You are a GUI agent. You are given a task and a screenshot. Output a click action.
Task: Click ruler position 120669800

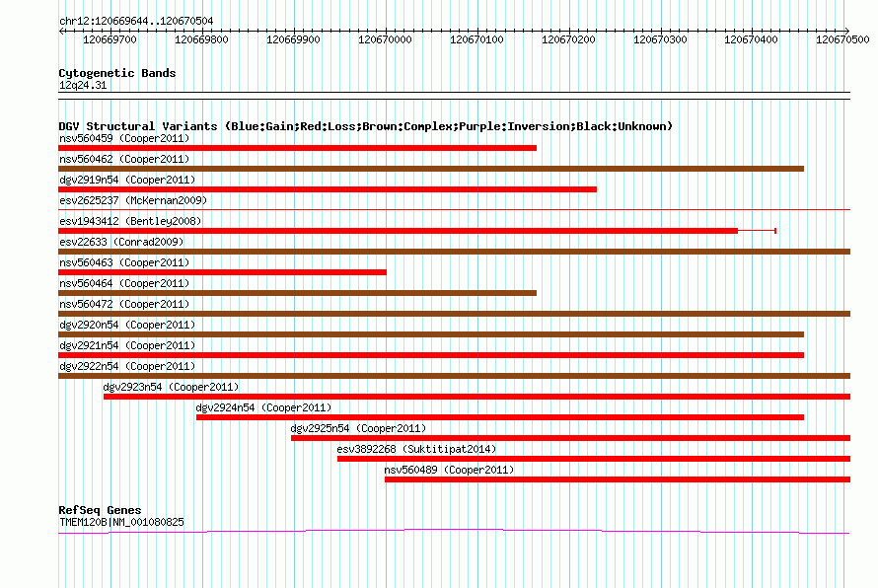point(201,39)
